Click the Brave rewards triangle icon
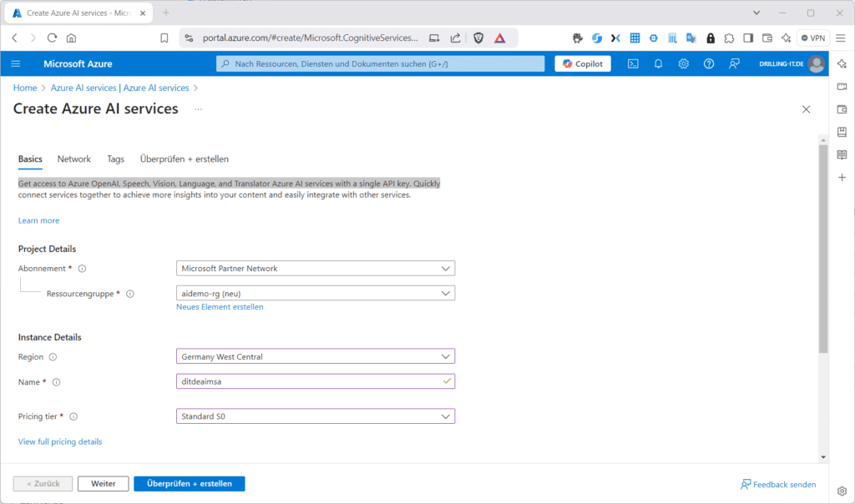 click(x=499, y=38)
